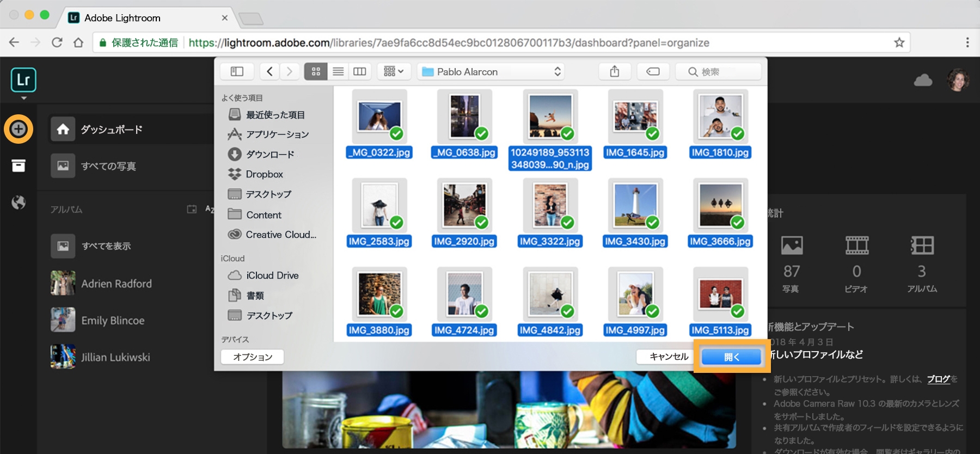The image size is (980, 454).
Task: Select the IMG_4724.jpg thumbnail
Action: coord(464,293)
